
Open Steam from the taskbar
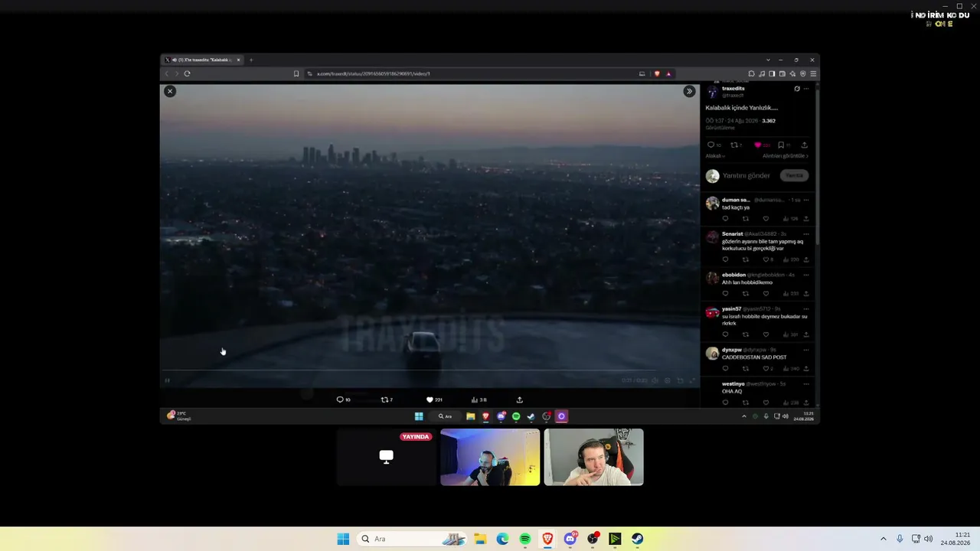click(637, 539)
